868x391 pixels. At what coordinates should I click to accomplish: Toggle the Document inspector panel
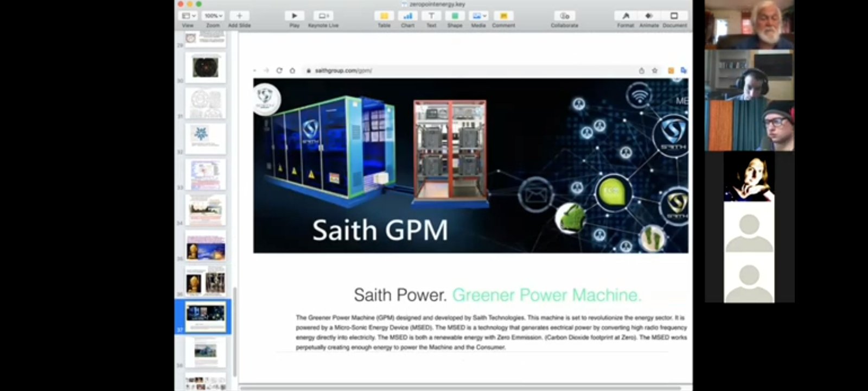point(674,16)
